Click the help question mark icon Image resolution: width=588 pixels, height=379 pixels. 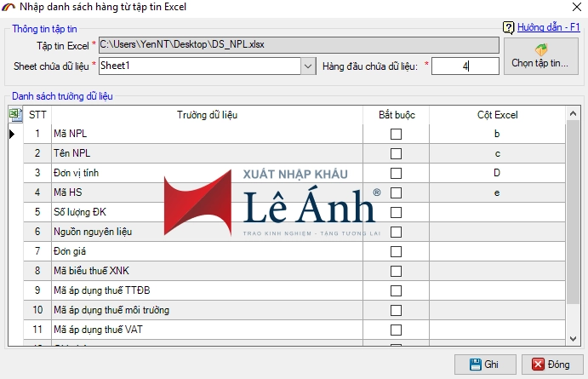(x=510, y=27)
